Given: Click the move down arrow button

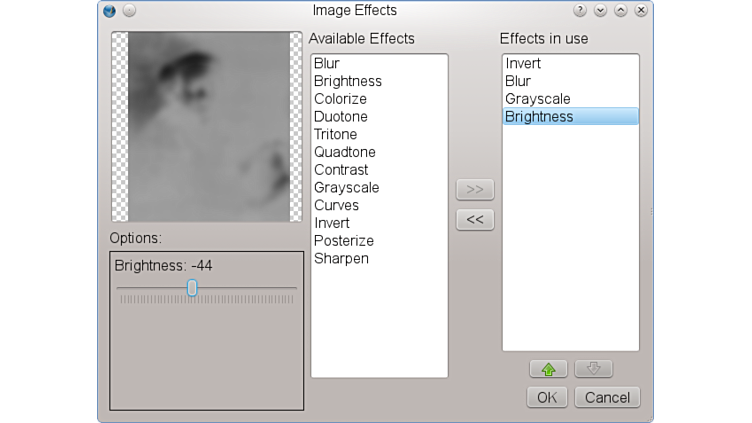Looking at the screenshot, I should point(593,369).
